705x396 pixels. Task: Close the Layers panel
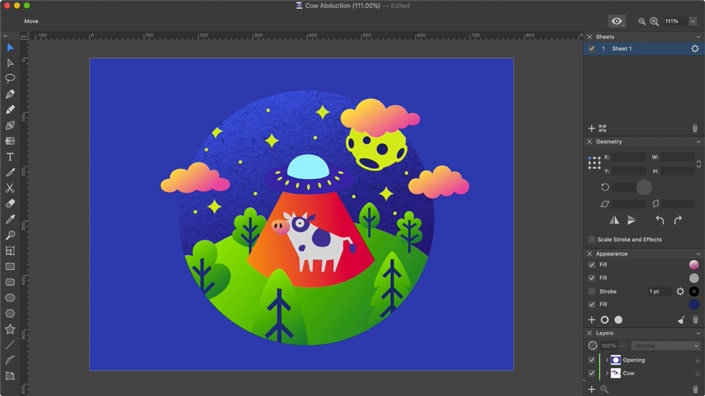click(589, 333)
